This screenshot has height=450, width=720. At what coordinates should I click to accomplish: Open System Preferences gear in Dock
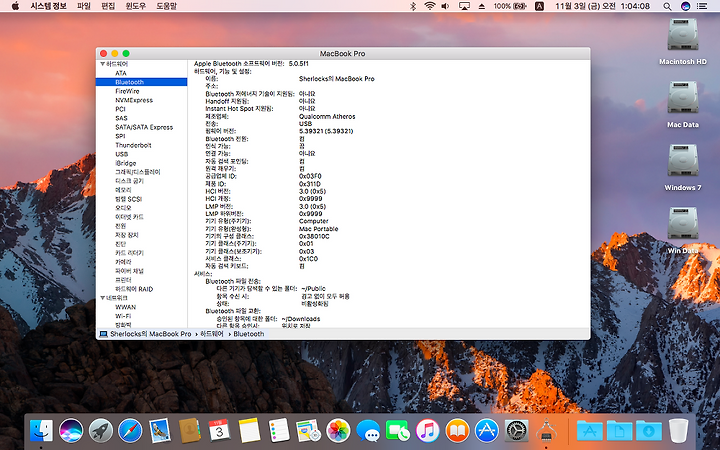tap(517, 431)
